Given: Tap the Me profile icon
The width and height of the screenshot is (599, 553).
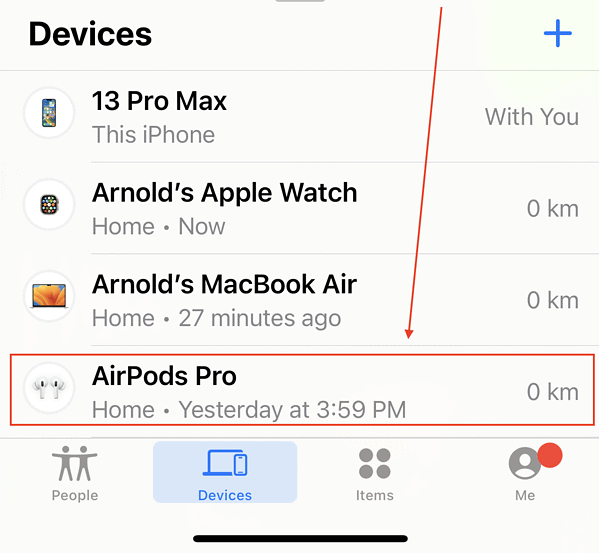Looking at the screenshot, I should (x=525, y=463).
